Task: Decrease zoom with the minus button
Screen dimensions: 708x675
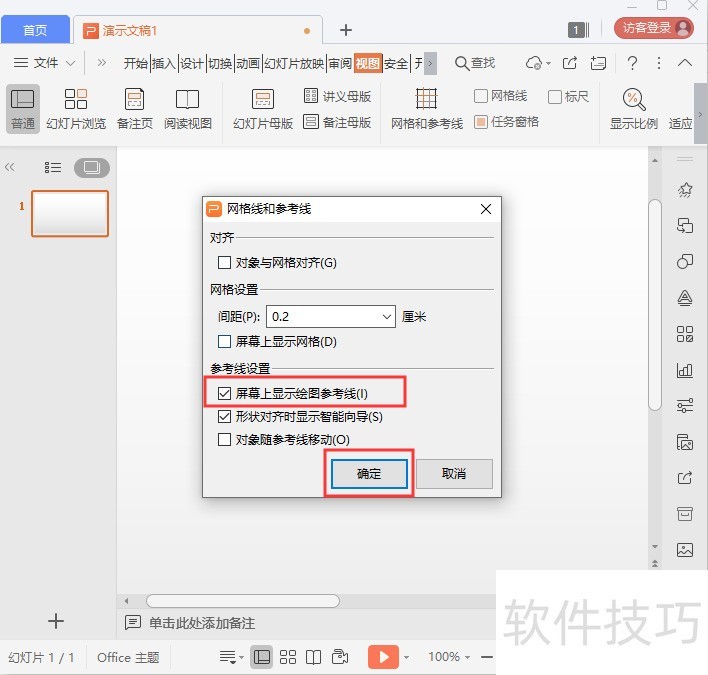Action: point(486,657)
